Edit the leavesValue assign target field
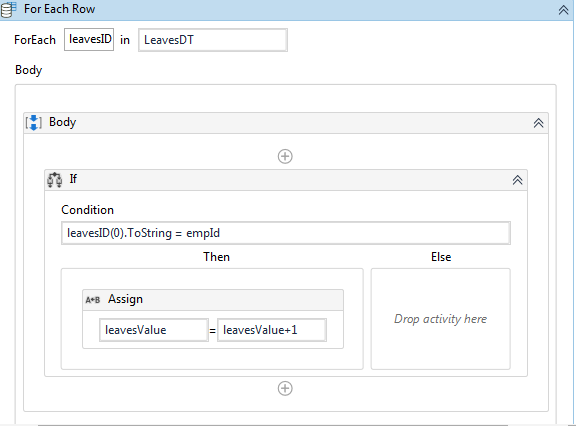576x426 pixels. tap(154, 330)
